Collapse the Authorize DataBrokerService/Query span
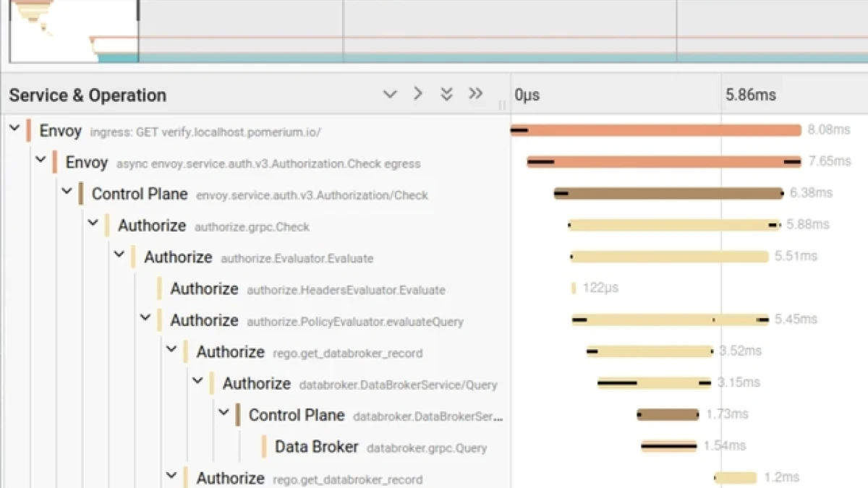 pyautogui.click(x=197, y=380)
